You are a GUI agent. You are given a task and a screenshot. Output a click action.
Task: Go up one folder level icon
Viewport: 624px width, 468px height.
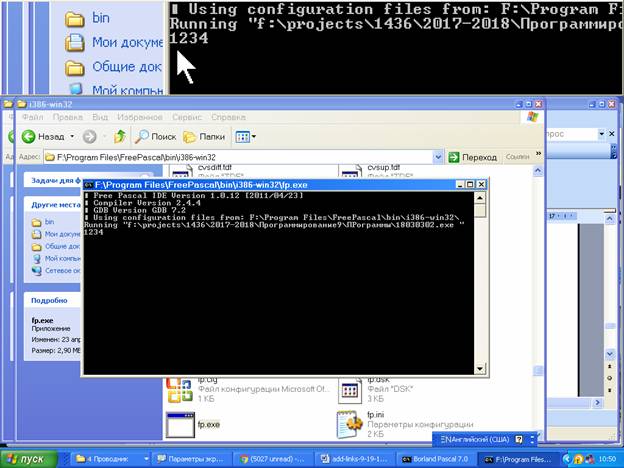[119, 136]
